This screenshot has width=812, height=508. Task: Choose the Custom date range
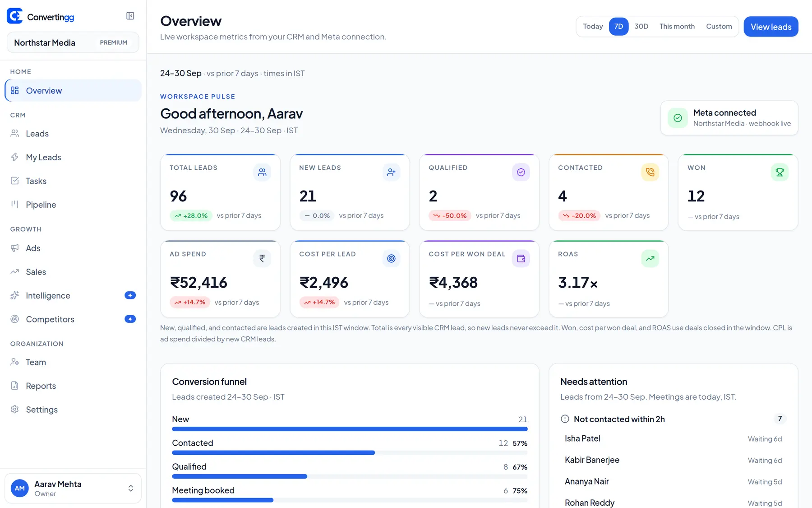coord(719,27)
